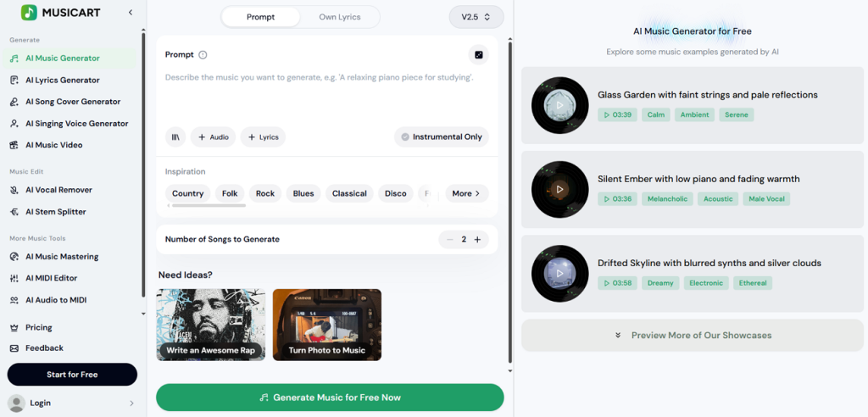Click the sidebar vertical scrollbar
868x417 pixels.
(143, 166)
